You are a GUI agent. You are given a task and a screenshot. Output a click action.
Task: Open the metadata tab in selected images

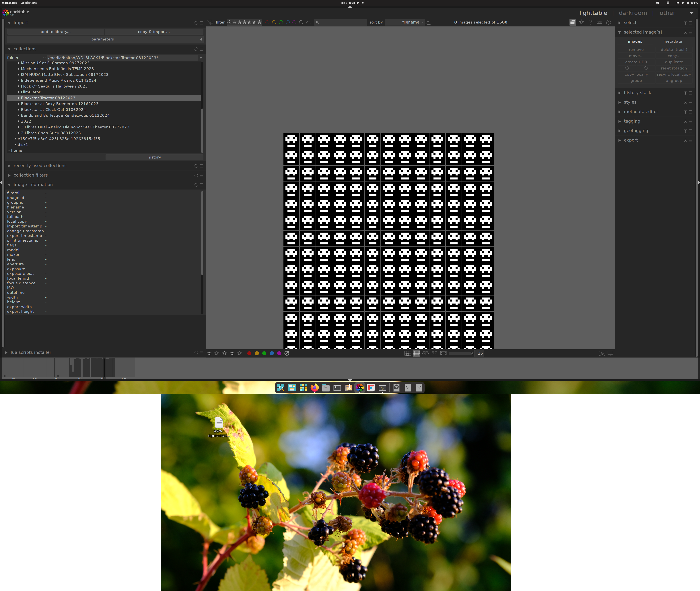(x=672, y=41)
